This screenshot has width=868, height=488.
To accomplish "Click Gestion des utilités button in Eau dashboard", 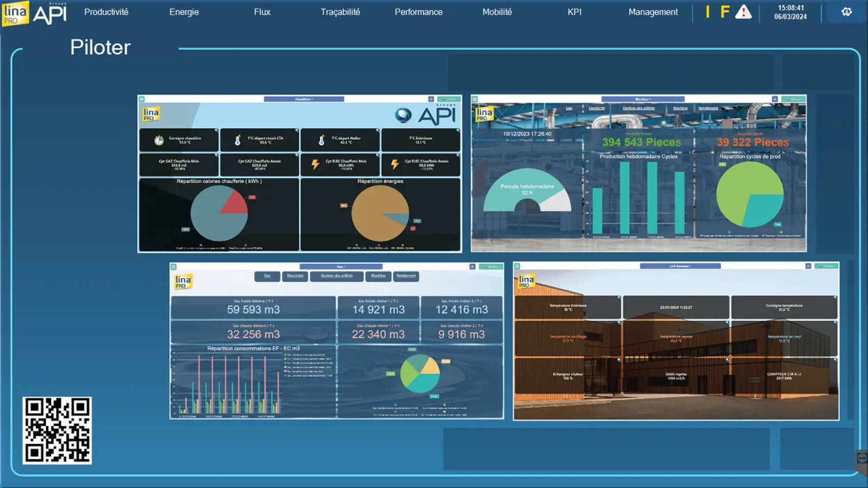I will tap(336, 276).
